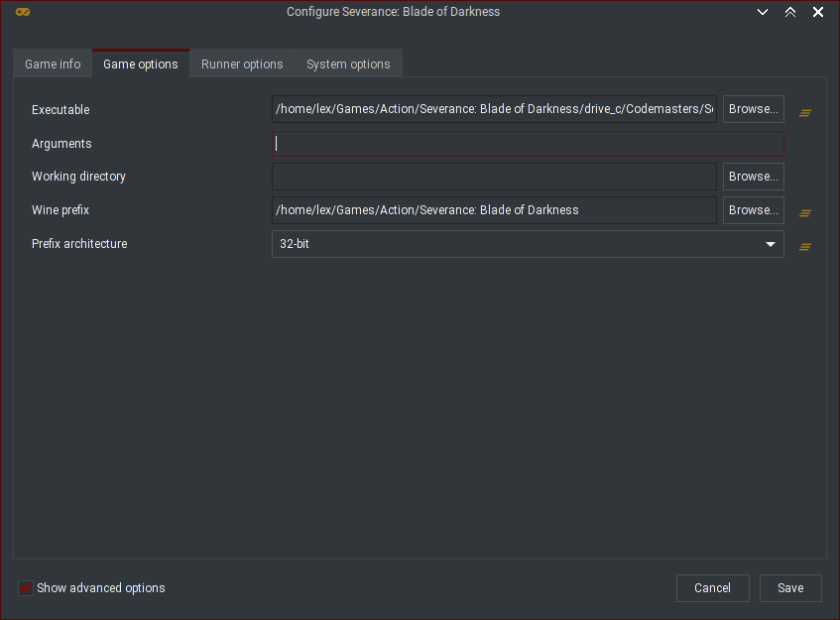This screenshot has width=840, height=620.
Task: Open the Prefix architecture dropdown
Action: (528, 244)
